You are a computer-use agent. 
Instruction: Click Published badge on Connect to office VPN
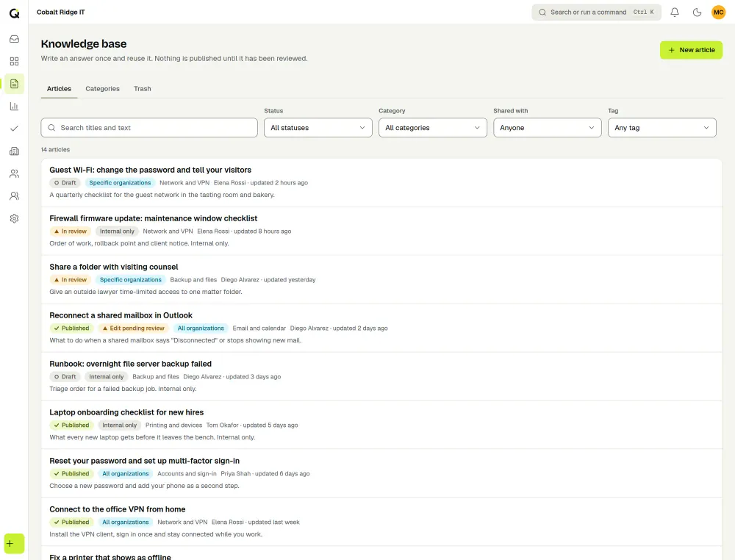(71, 522)
